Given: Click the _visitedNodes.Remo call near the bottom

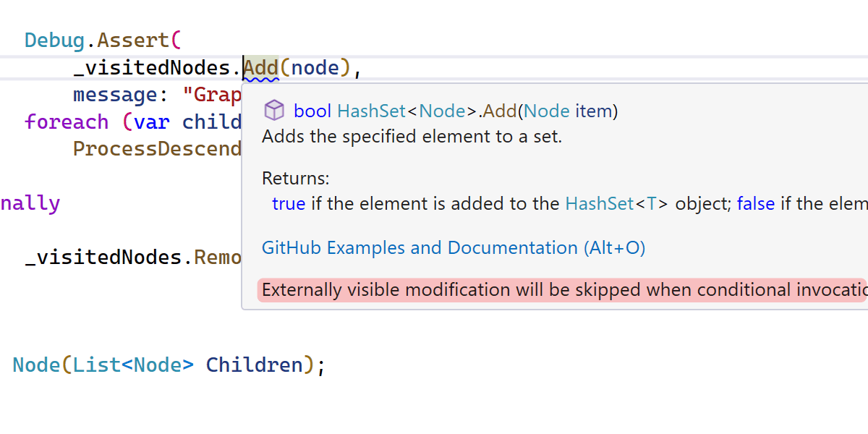Looking at the screenshot, I should click(132, 258).
